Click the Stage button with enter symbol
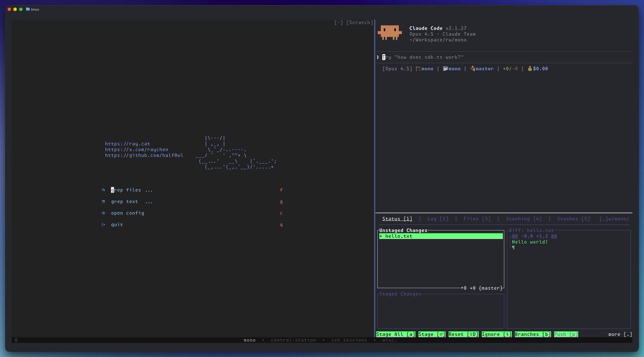This screenshot has width=644, height=357. coord(432,334)
